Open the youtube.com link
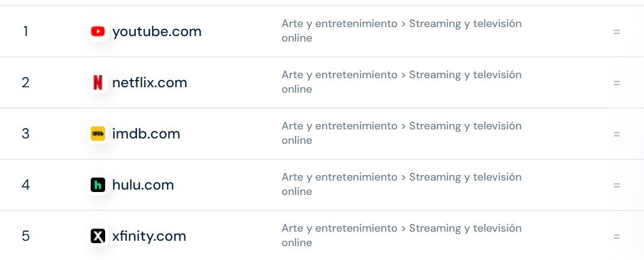The image size is (644, 260). pos(157,31)
